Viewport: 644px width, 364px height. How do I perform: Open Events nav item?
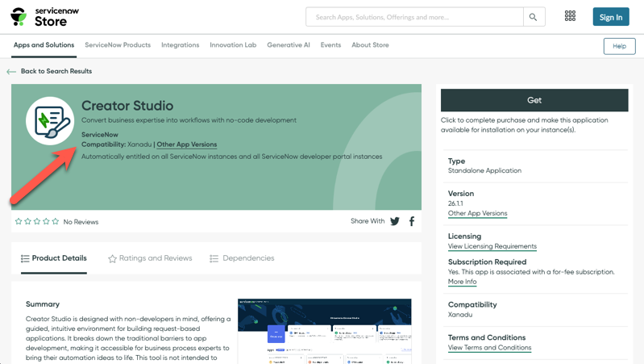330,45
